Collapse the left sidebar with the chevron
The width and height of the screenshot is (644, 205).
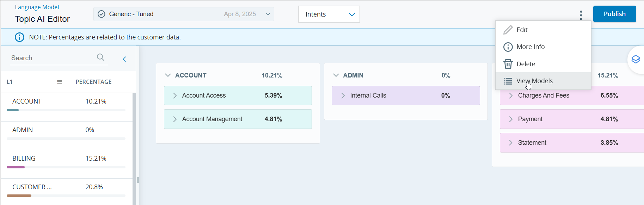point(124,59)
